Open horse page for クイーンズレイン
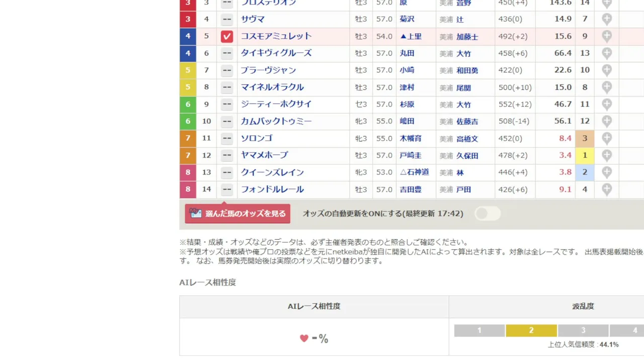This screenshot has height=362, width=644. [272, 172]
